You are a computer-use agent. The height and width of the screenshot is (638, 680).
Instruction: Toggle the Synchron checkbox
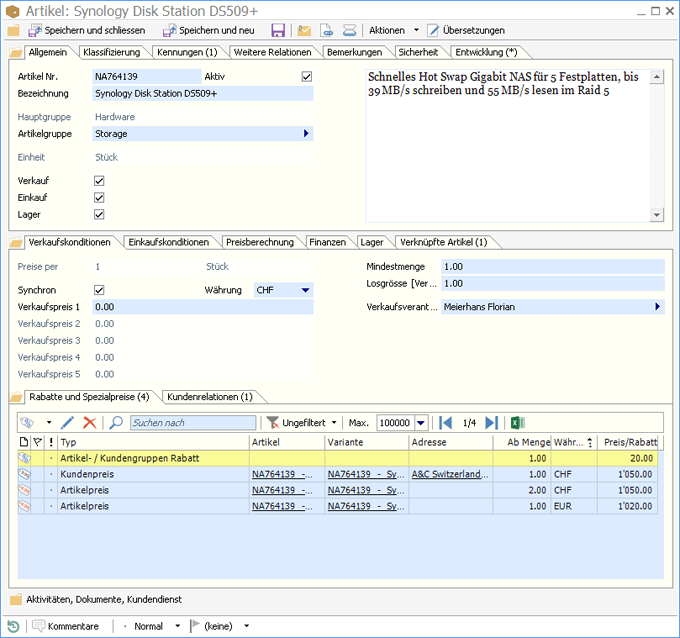(x=99, y=290)
